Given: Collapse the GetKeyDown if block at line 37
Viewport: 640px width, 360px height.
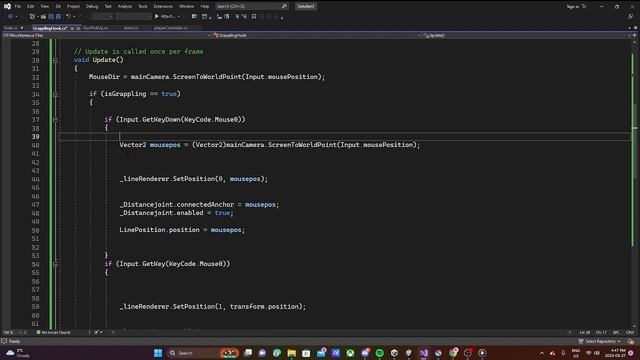Looking at the screenshot, I should coord(55,120).
